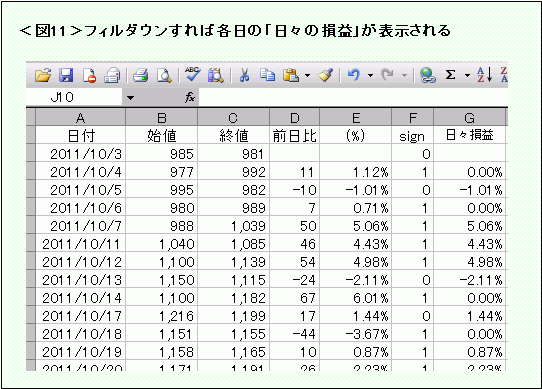Click the Print icon
This screenshot has width=542, height=389.
(141, 75)
